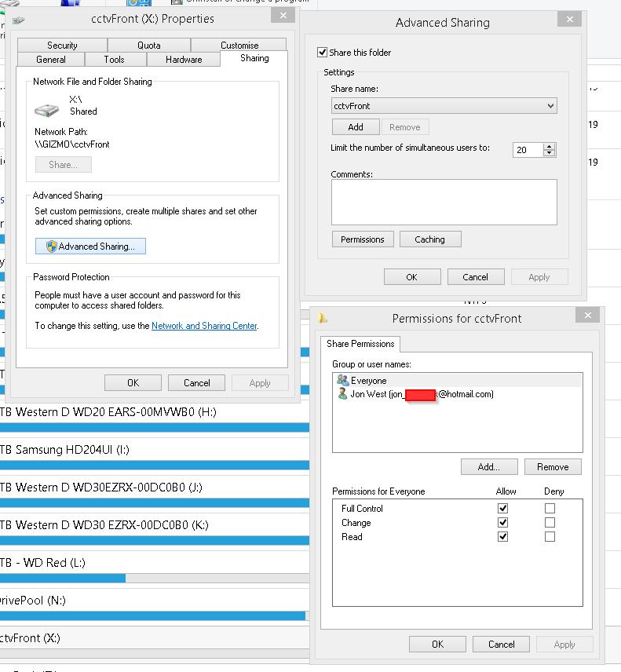This screenshot has width=621, height=672.
Task: Check Deny checkbox for Read permission
Action: pos(550,537)
